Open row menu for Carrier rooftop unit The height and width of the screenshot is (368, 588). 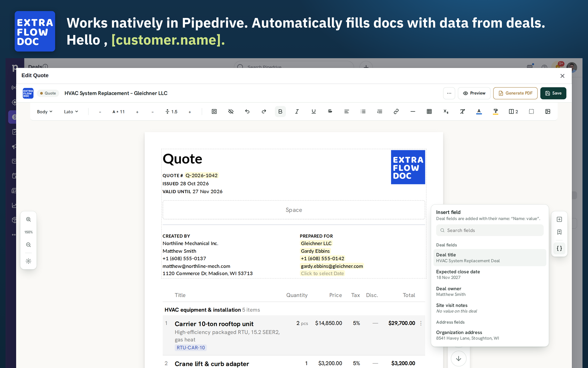421,323
